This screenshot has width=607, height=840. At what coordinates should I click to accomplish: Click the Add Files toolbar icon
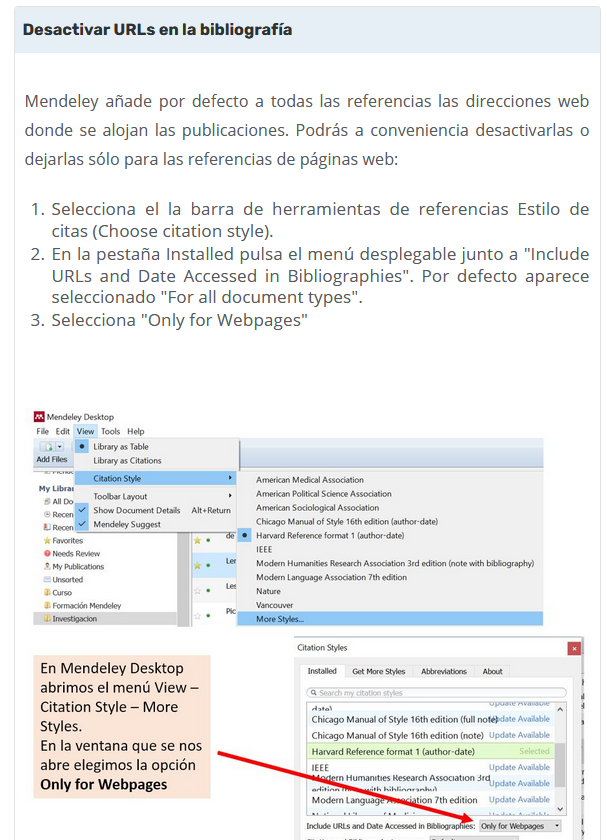50,447
